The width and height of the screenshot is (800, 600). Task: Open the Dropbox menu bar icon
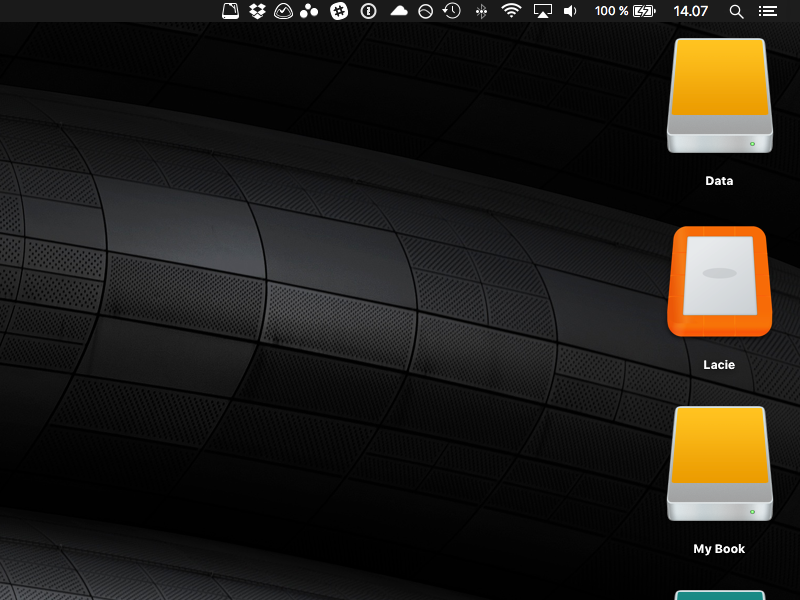point(256,11)
